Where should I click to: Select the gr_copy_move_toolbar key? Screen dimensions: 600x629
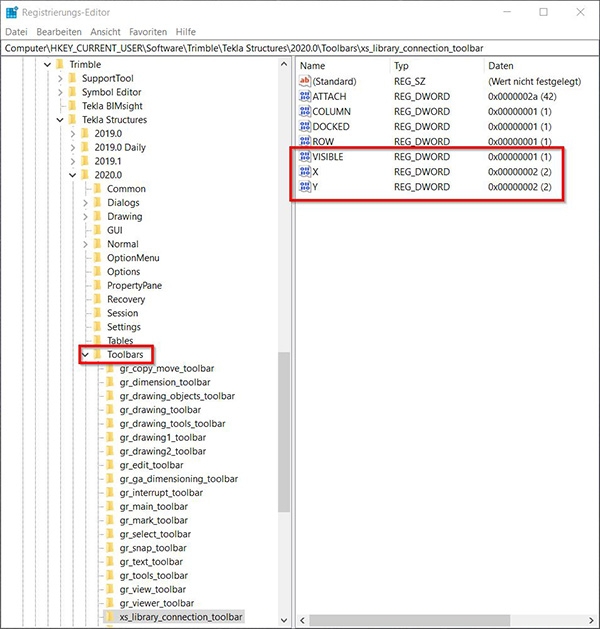167,368
